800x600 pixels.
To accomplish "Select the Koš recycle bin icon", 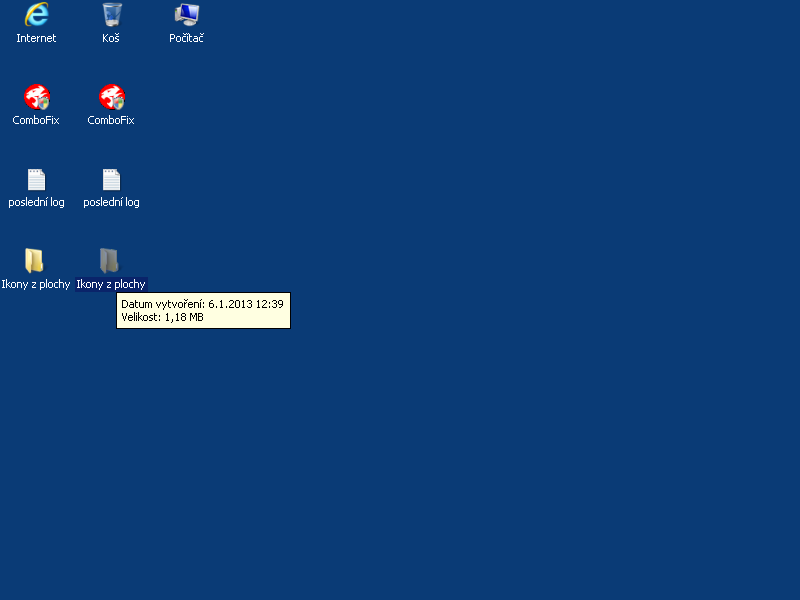I will (x=111, y=15).
